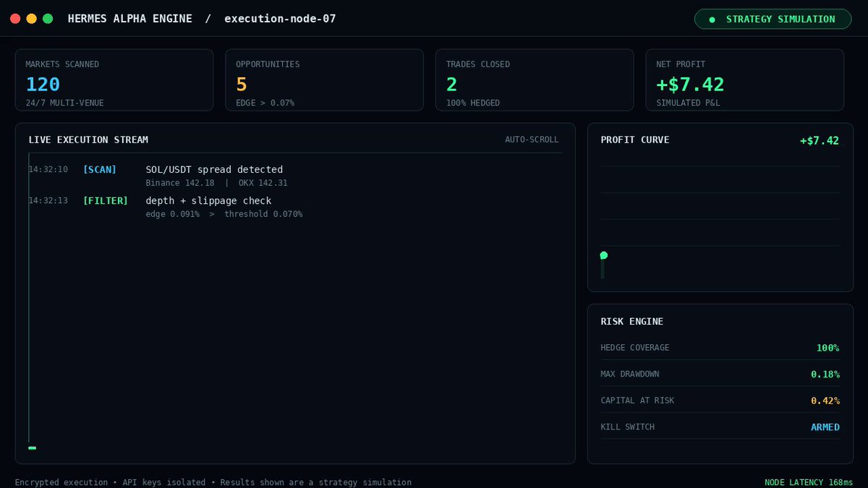Click the execution-node-07 breadcrumb
The width and height of the screenshot is (868, 488).
pyautogui.click(x=280, y=19)
